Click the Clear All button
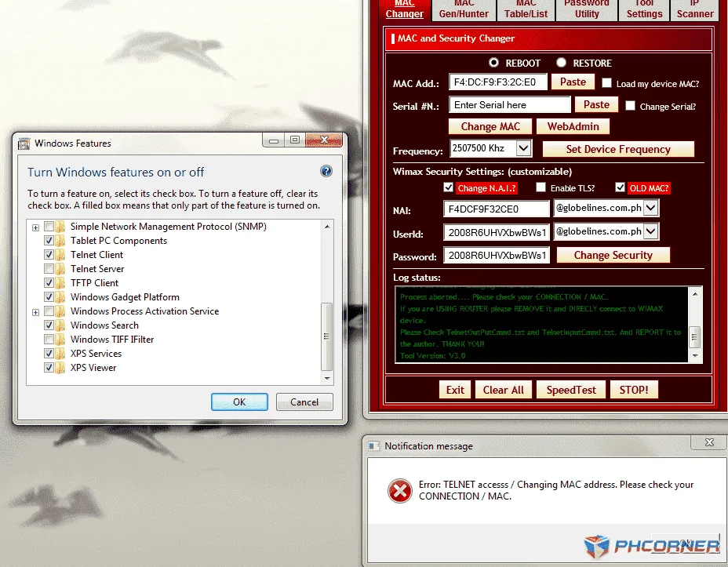 coord(504,390)
